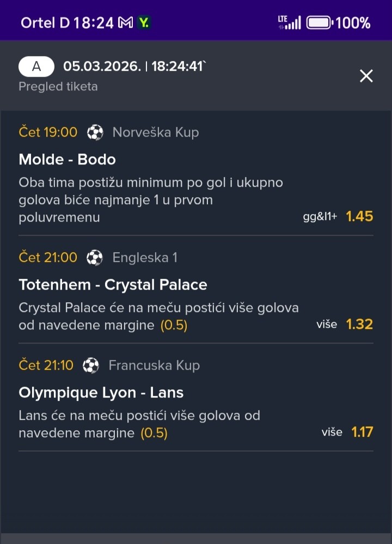Tap the soccer ball icon beside Francuska Kup
Screen dimensions: 392x544
tap(91, 365)
